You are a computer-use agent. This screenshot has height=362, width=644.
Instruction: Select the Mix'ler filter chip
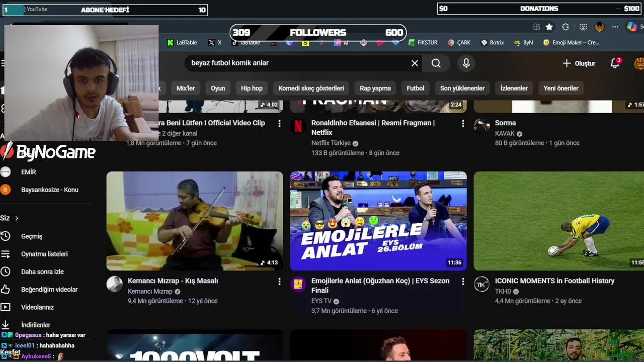click(x=186, y=88)
